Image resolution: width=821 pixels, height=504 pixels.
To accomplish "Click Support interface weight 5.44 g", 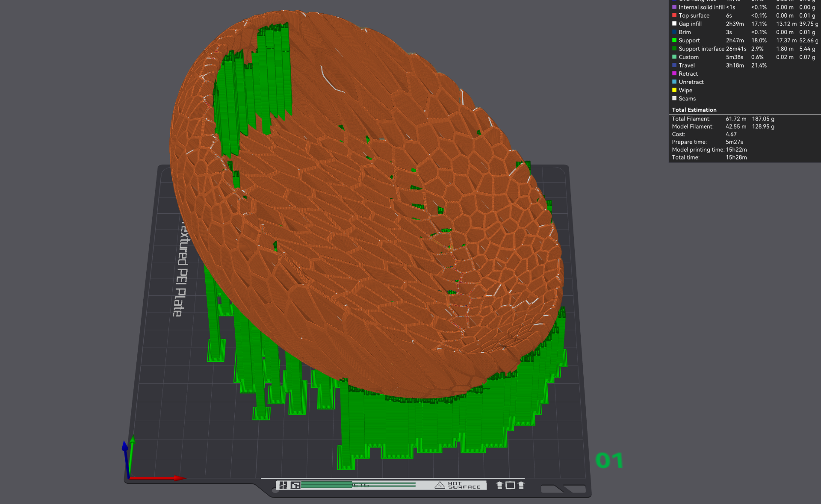I will pos(807,49).
